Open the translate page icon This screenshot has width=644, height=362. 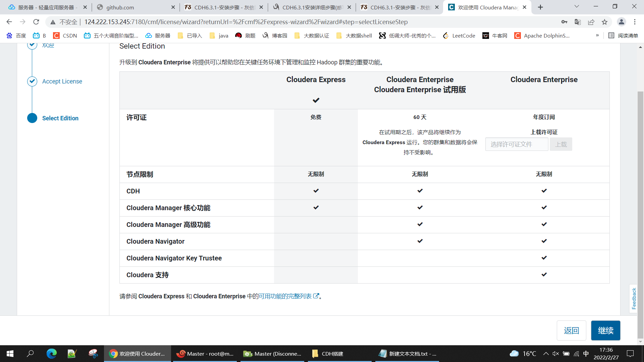[x=578, y=22]
